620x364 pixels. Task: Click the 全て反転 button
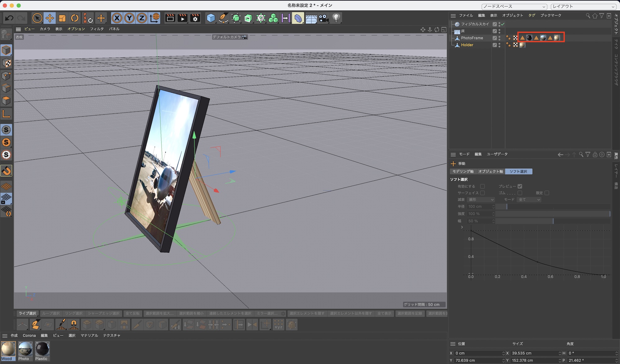(133, 313)
